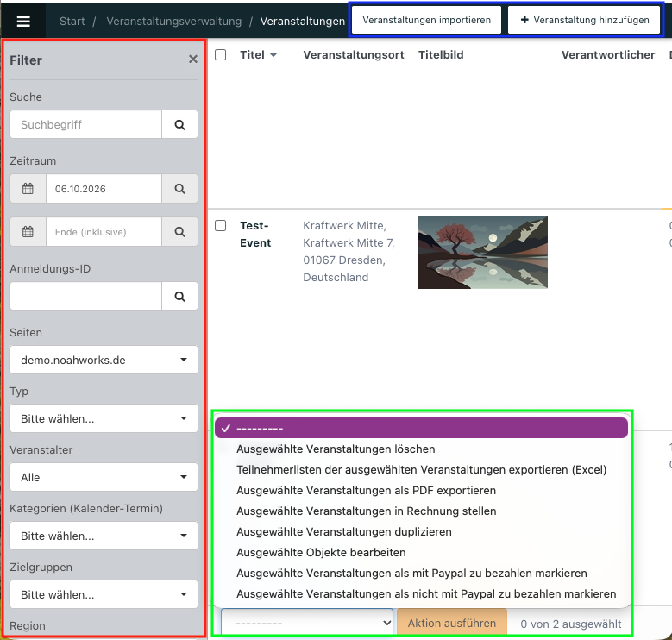Click search icon for Anmeldungs-ID
The image size is (672, 640).
click(x=179, y=296)
